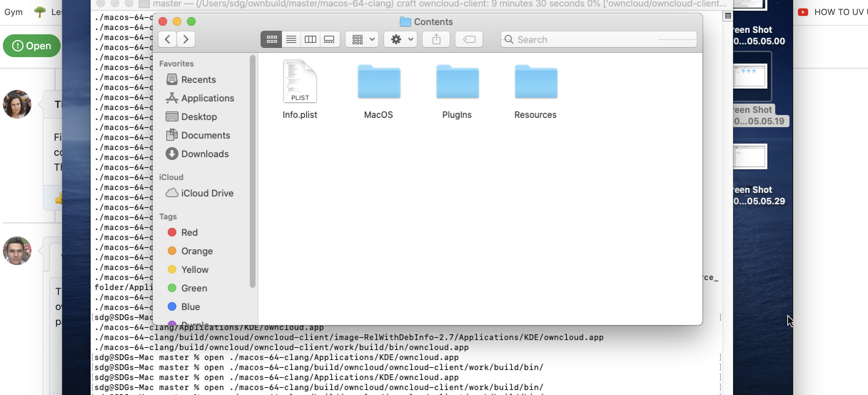Image resolution: width=868 pixels, height=395 pixels.
Task: Click the Edit Tags toolbar button
Action: click(469, 39)
